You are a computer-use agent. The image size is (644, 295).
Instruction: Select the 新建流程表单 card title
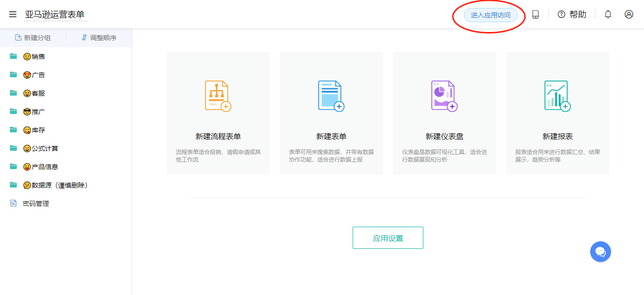click(x=218, y=137)
